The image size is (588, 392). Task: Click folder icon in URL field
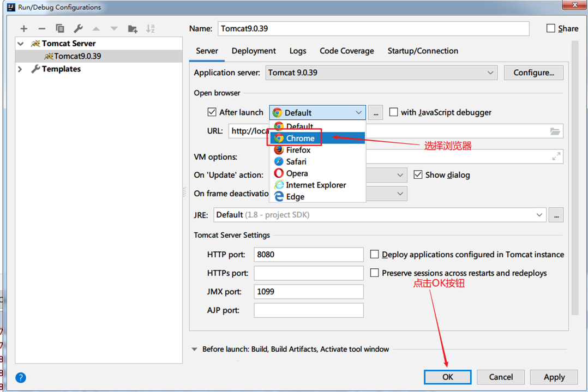coord(555,131)
